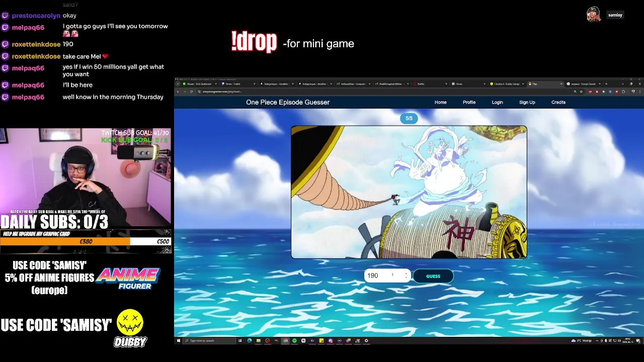Open the Profile page link
Screen dimensions: 644x362
(469, 102)
